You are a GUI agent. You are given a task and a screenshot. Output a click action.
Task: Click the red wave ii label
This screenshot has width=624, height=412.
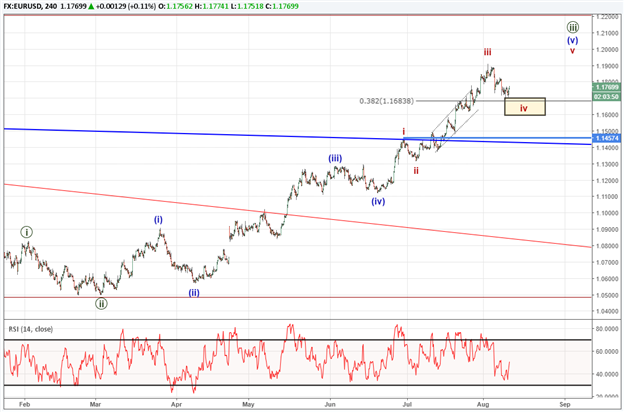coord(416,171)
